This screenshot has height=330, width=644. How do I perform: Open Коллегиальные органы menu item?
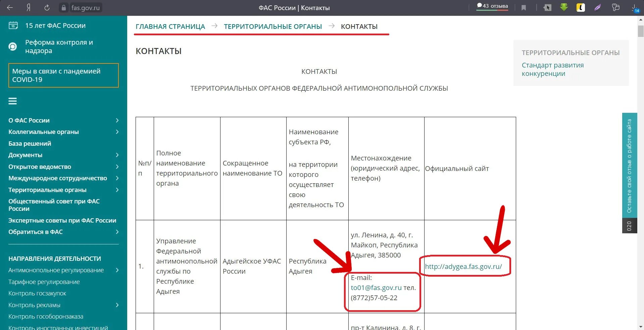point(44,132)
